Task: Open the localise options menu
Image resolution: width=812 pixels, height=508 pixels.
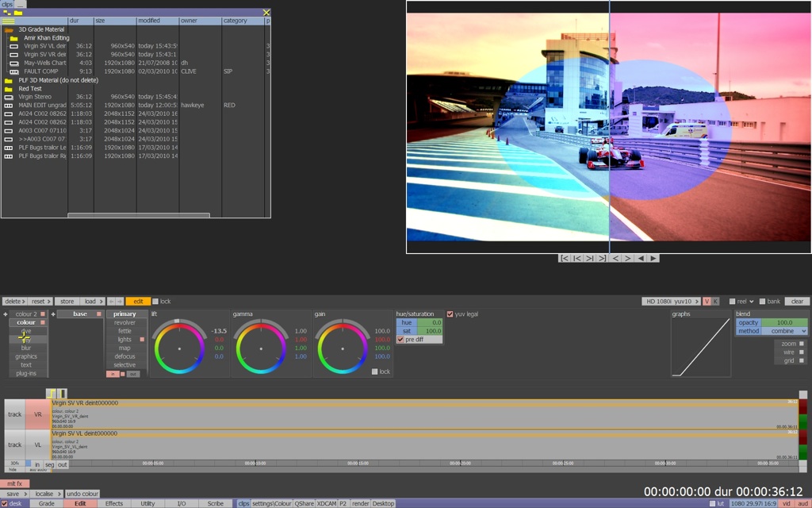Action: click(x=47, y=494)
